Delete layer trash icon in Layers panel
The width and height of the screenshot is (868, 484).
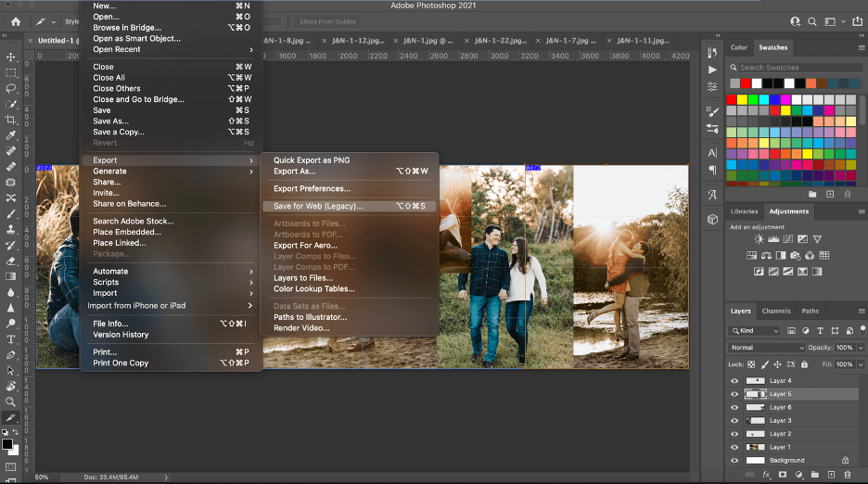pos(848,475)
